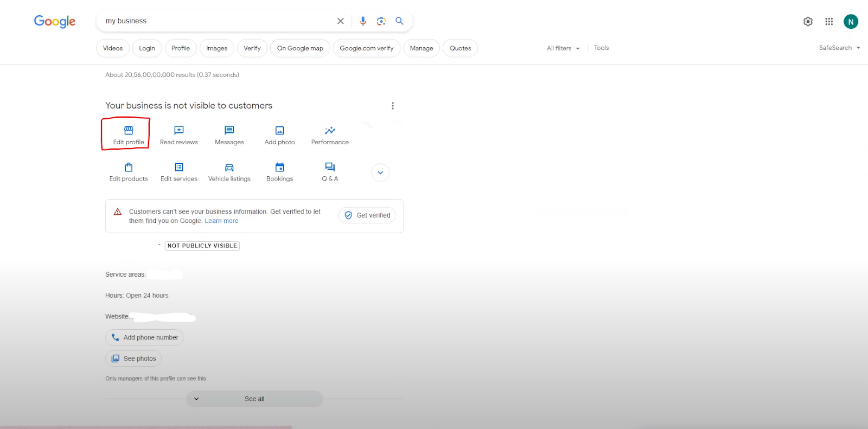Go to Google homepage via logo
Viewport: 868px width, 429px height.
click(x=55, y=22)
